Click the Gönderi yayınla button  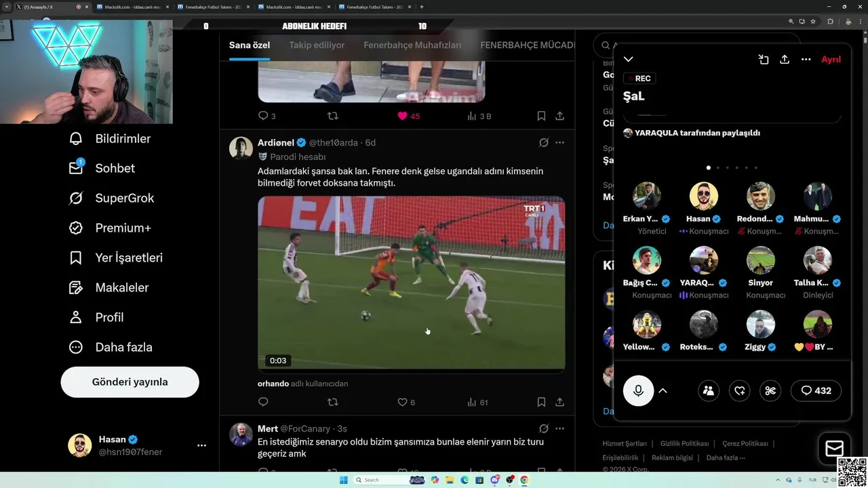[130, 382]
